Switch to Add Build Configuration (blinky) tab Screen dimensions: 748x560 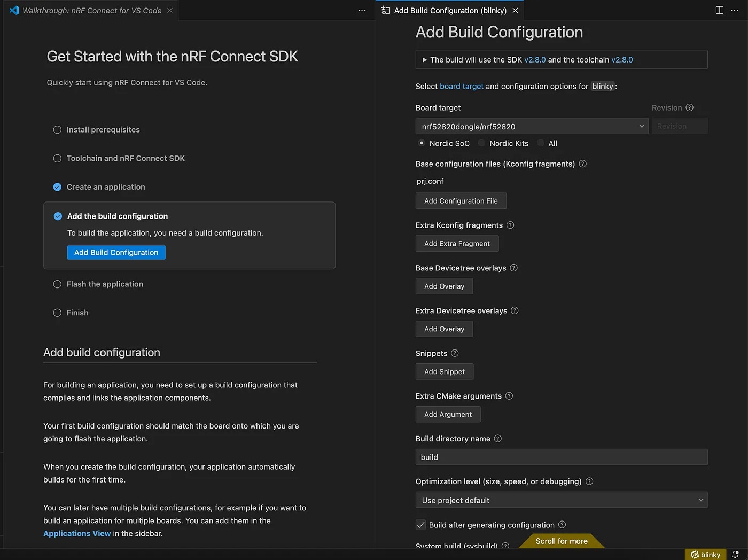450,10
